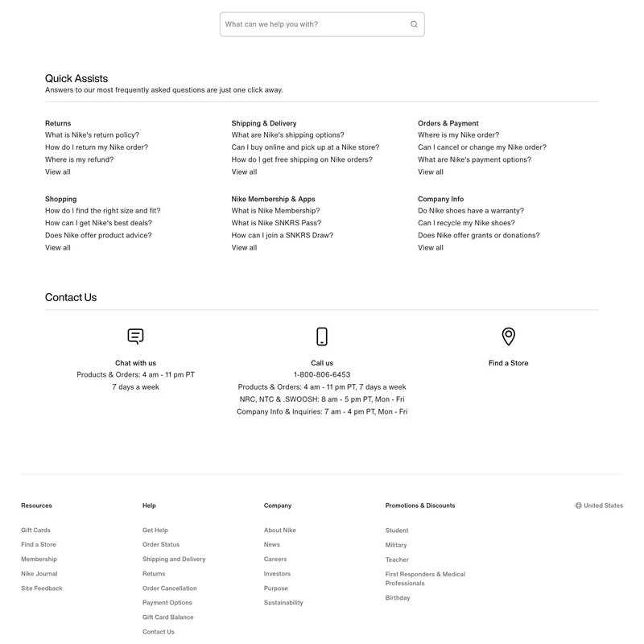This screenshot has width=644, height=644.
Task: Open Careers link under Company
Action: 275,559
